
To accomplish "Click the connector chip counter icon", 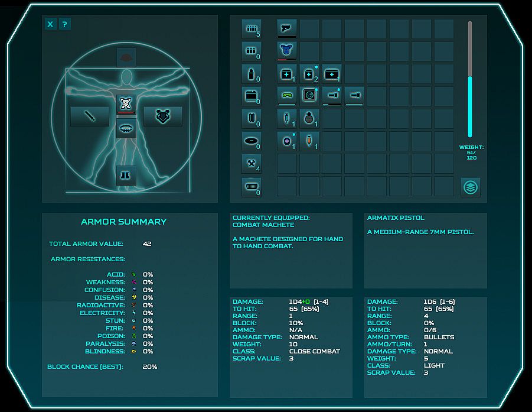I will click(x=252, y=187).
